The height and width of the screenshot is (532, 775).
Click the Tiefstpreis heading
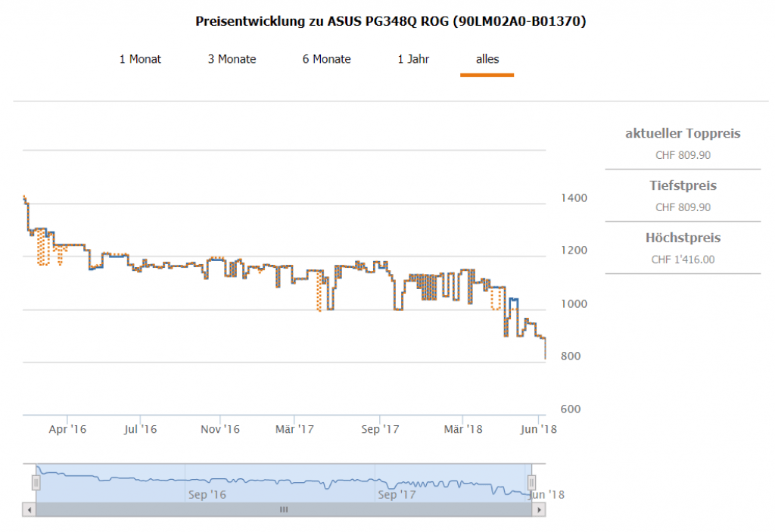pos(683,186)
